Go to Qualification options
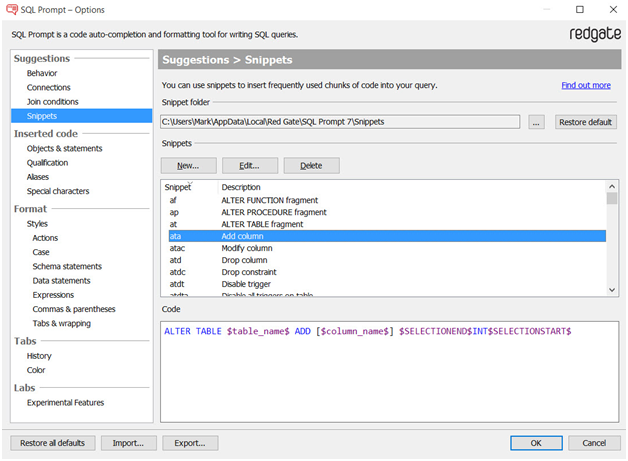This screenshot has width=628, height=461. 47,163
